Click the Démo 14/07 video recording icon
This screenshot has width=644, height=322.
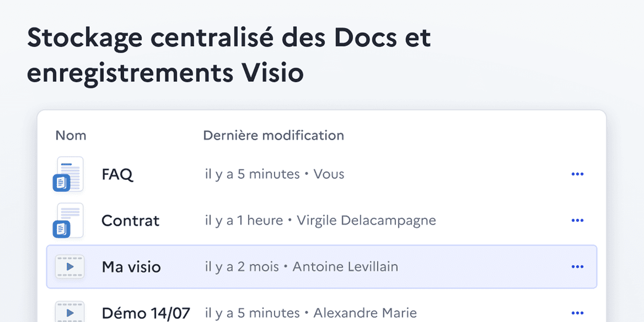[x=70, y=312]
